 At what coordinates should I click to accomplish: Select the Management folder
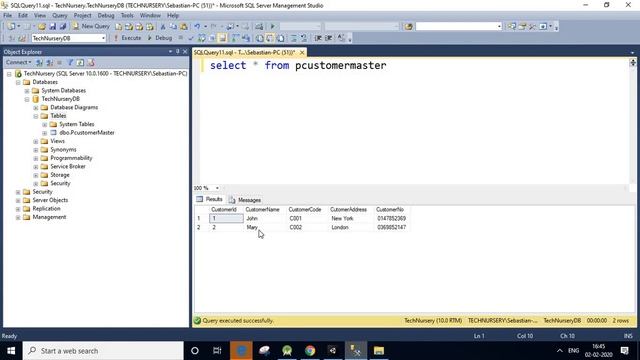[x=49, y=217]
